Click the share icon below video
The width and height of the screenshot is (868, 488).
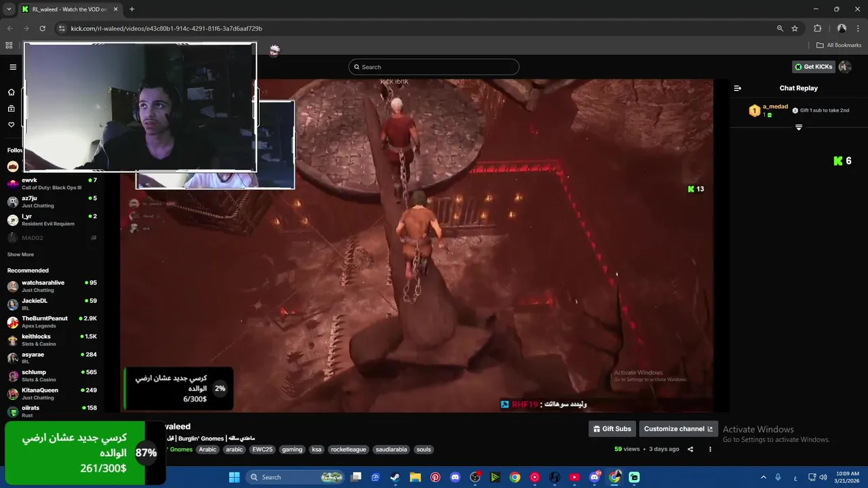[x=690, y=449]
